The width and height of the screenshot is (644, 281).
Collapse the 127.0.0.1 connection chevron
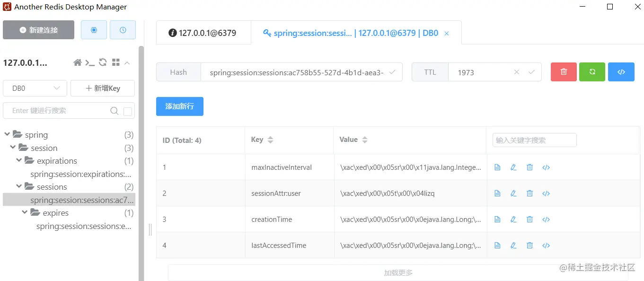[x=127, y=62]
